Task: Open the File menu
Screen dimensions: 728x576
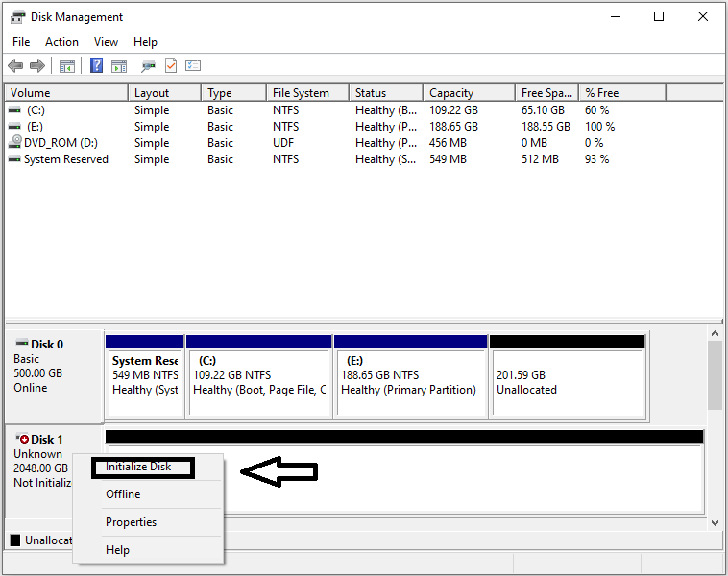Action: pos(21,42)
